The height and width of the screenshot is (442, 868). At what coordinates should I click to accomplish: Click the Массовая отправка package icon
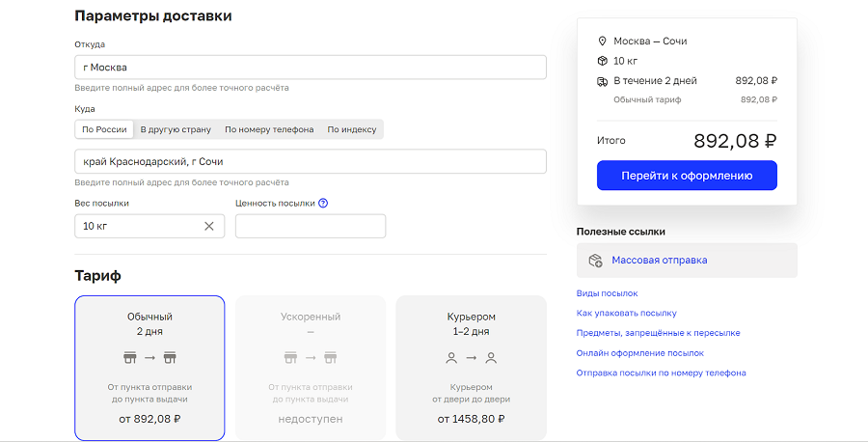point(596,261)
